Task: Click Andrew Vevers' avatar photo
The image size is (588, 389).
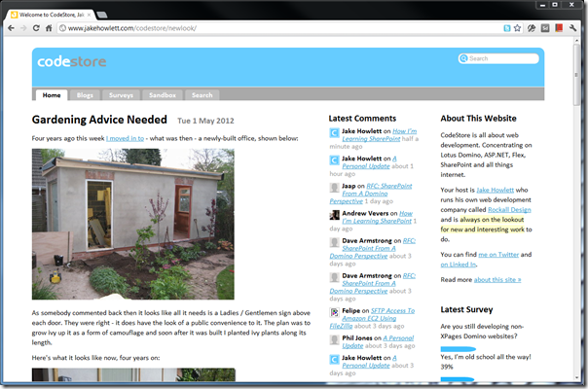Action: point(334,215)
